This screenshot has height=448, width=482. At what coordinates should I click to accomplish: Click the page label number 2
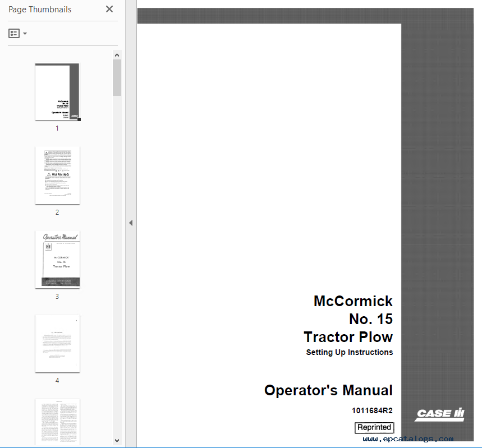[x=57, y=213]
